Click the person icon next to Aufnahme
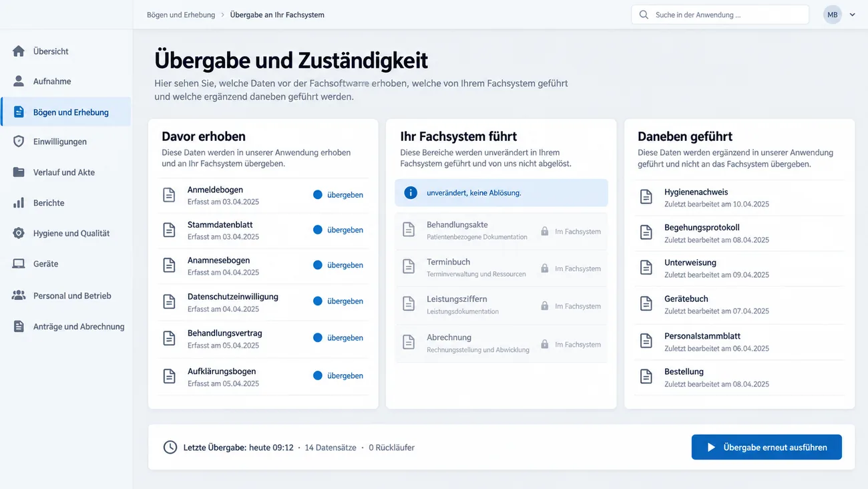 point(19,81)
